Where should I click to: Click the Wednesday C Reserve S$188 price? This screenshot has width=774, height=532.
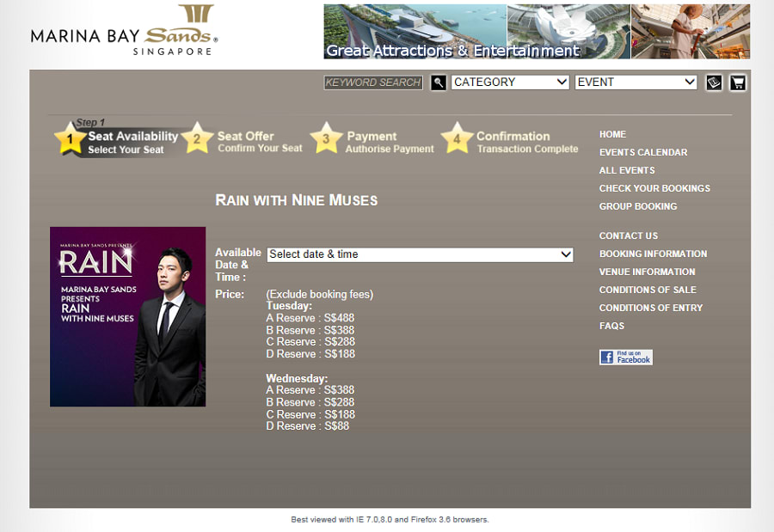coord(310,414)
